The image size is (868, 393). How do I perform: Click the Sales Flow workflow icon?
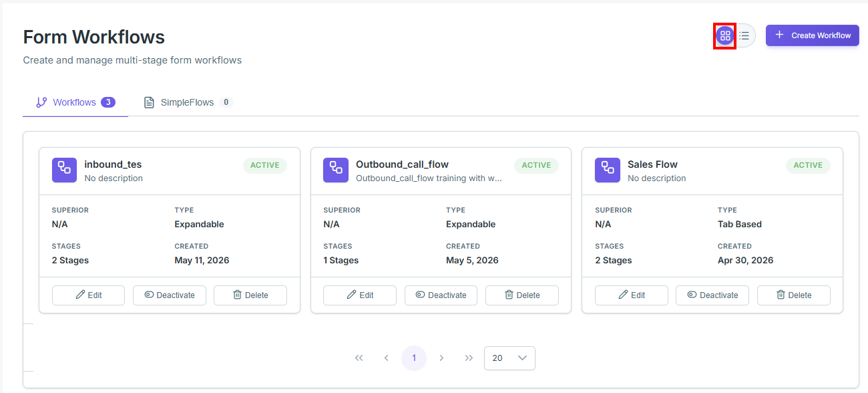[608, 170]
